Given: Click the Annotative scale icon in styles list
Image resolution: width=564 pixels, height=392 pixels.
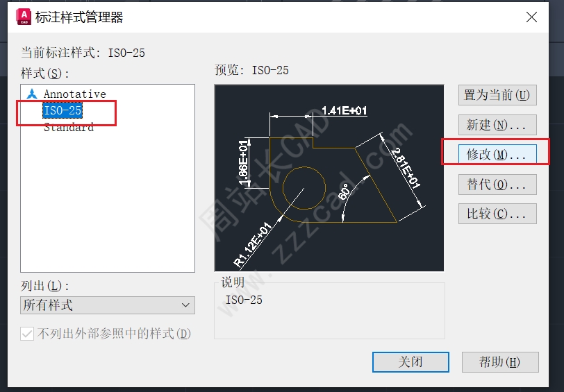Looking at the screenshot, I should [x=32, y=94].
